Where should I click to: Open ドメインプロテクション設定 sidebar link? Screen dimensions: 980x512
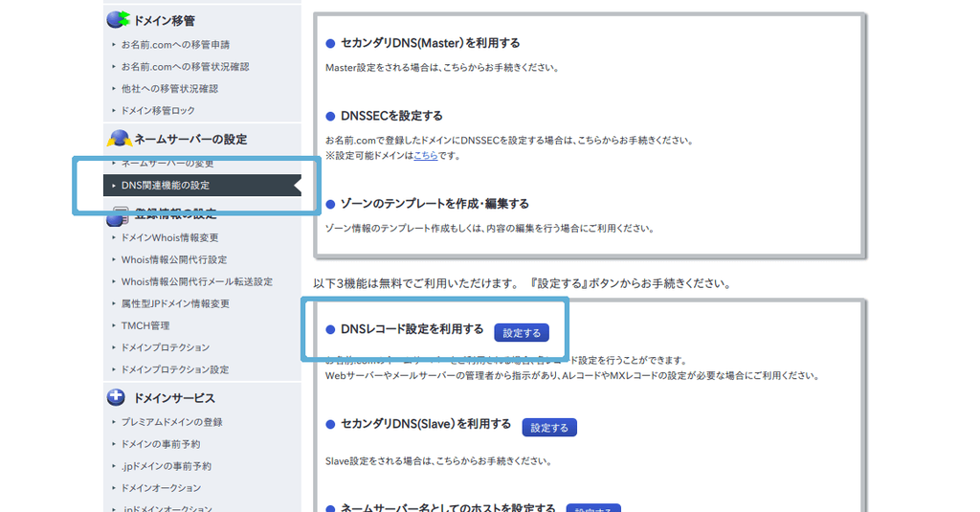174,369
